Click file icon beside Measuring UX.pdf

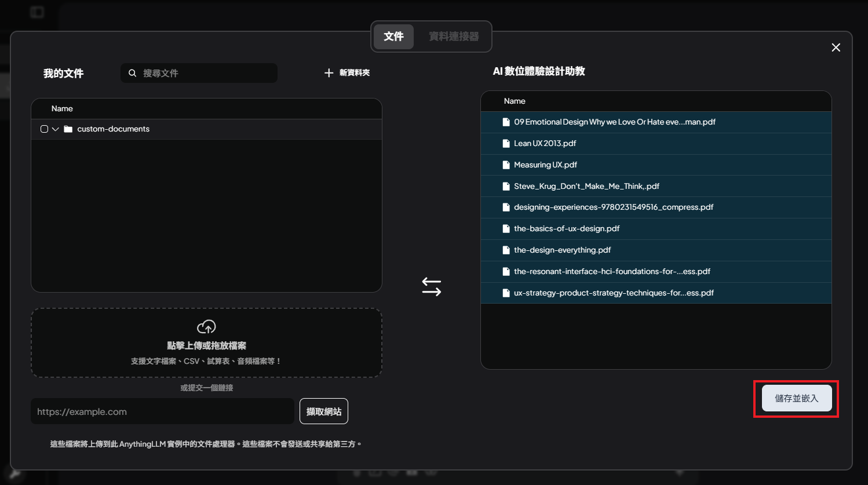pyautogui.click(x=506, y=165)
